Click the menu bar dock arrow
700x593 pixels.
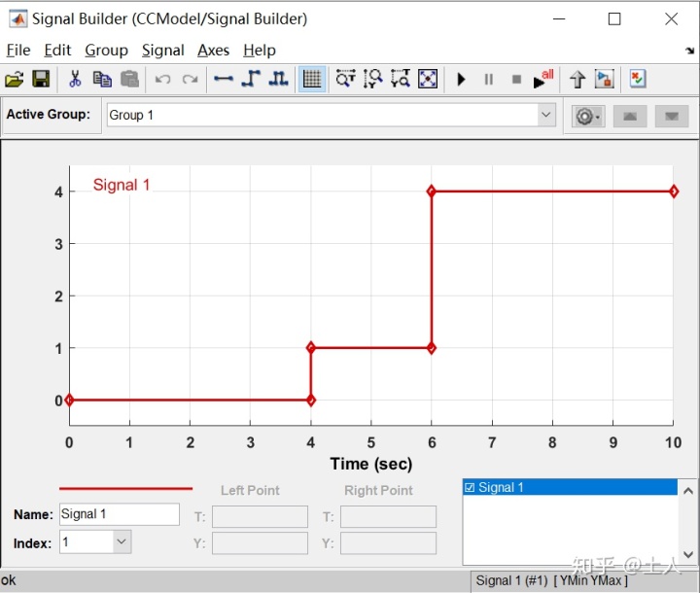pos(690,51)
